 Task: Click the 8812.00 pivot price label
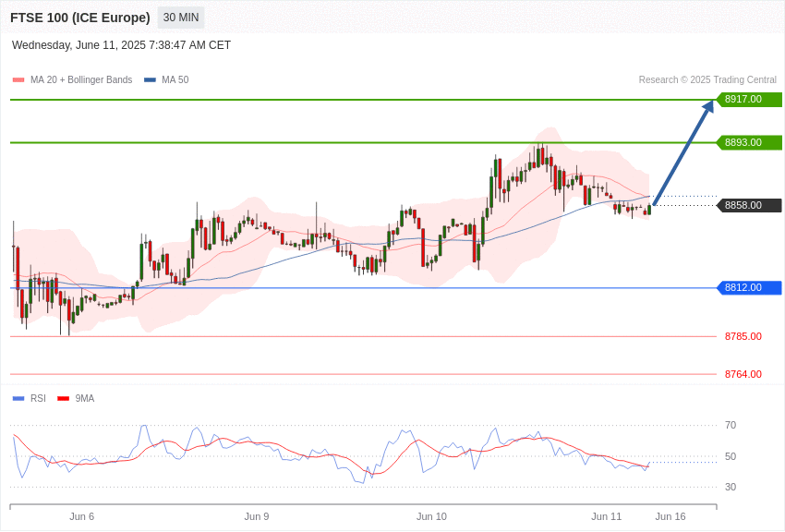click(750, 288)
